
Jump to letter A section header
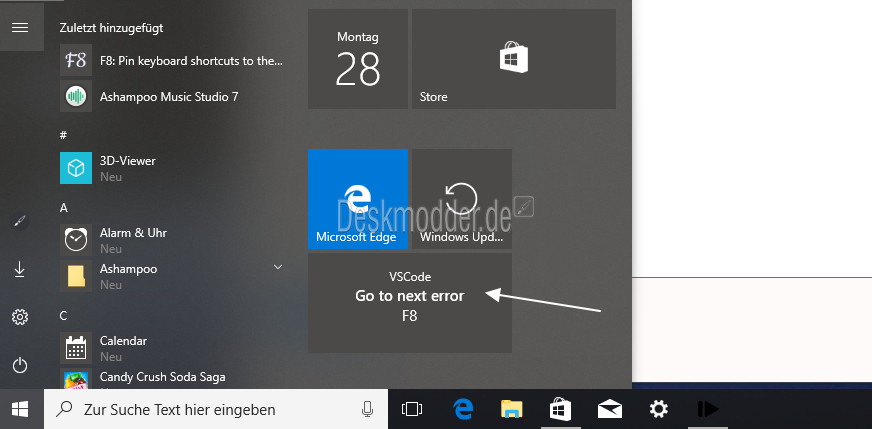[63, 208]
